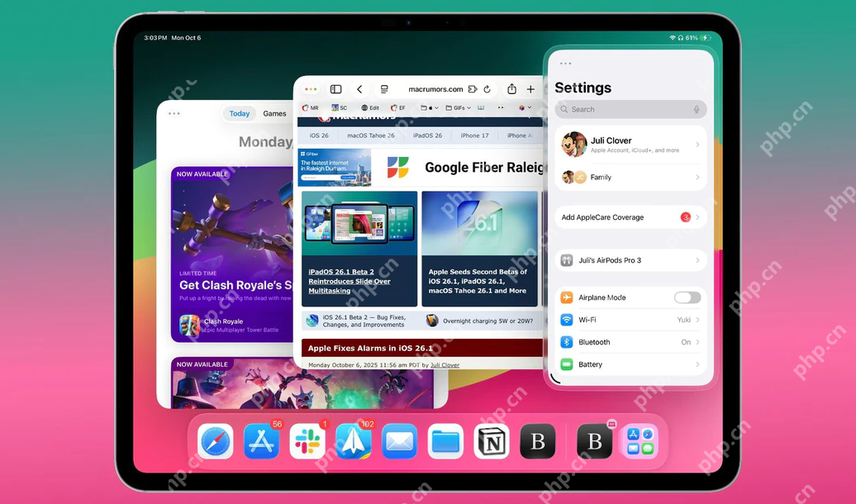856x504 pixels.
Task: Open the App Store from the dock
Action: tap(260, 442)
